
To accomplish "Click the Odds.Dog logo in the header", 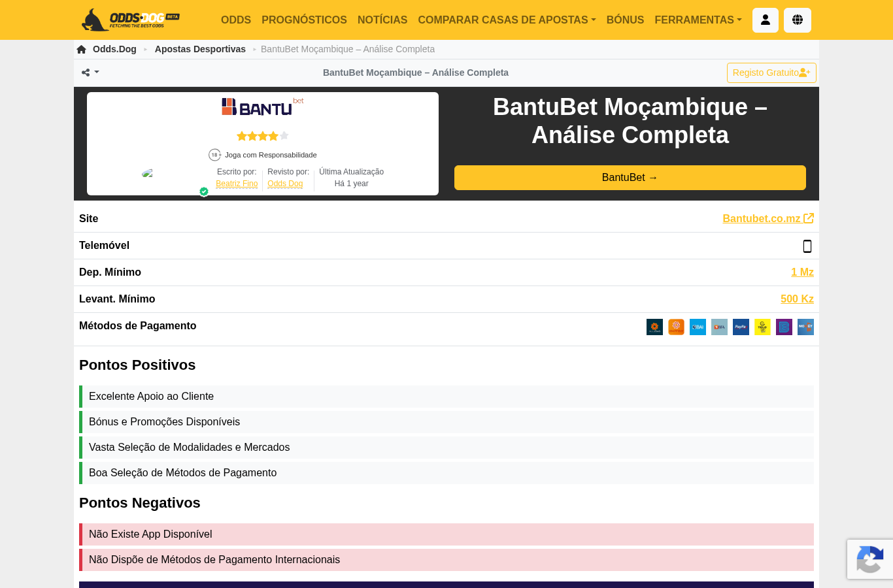I will click(x=131, y=20).
